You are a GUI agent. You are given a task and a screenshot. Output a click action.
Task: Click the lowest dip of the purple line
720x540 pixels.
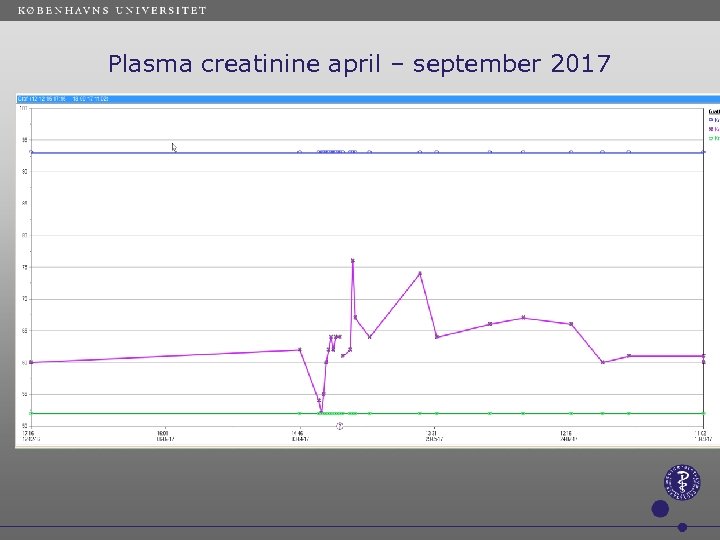point(320,407)
